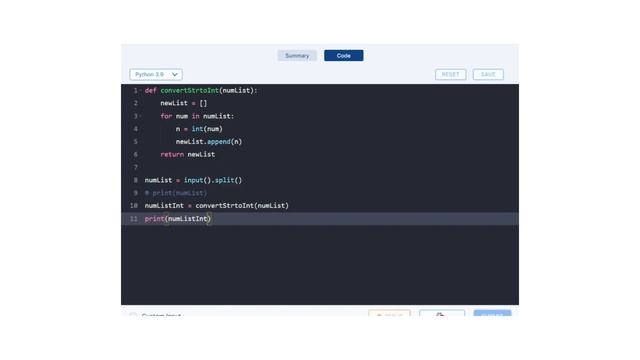Screen dimensions: 640x360
Task: Switch to the Summary tab
Action: tap(297, 56)
